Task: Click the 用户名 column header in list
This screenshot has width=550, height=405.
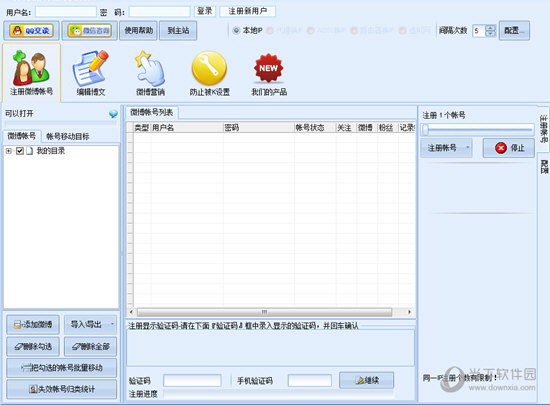Action: [x=187, y=128]
